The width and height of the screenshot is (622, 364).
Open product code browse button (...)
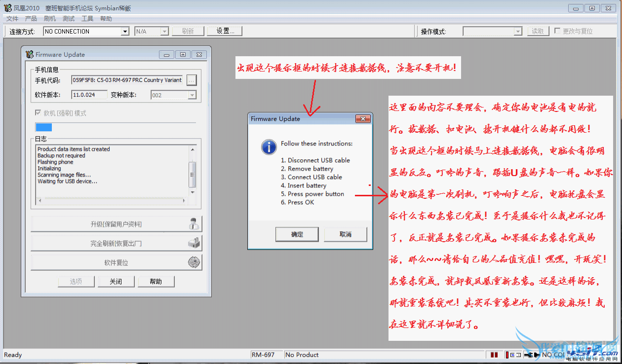pyautogui.click(x=192, y=80)
